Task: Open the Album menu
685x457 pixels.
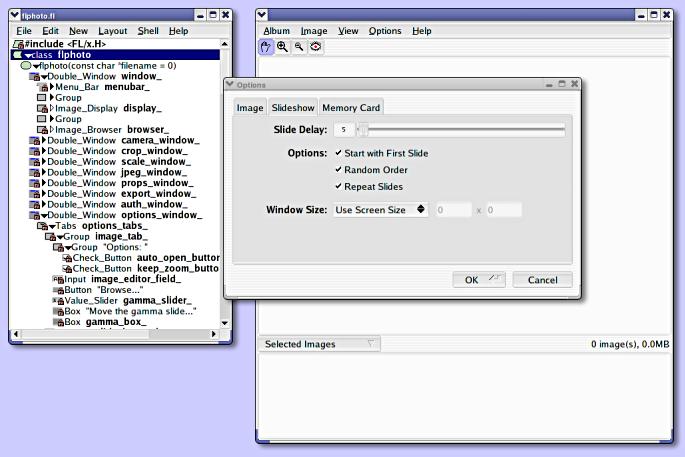Action: tap(276, 31)
